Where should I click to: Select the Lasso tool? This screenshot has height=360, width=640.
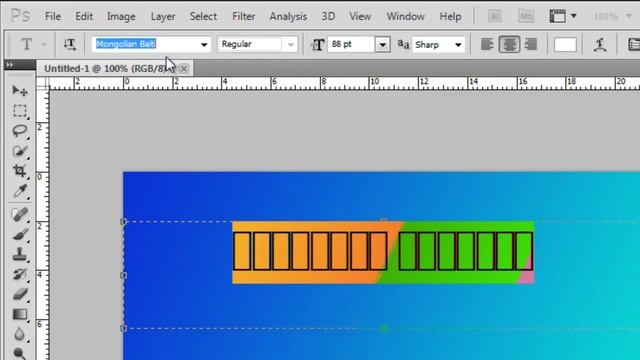(x=20, y=131)
